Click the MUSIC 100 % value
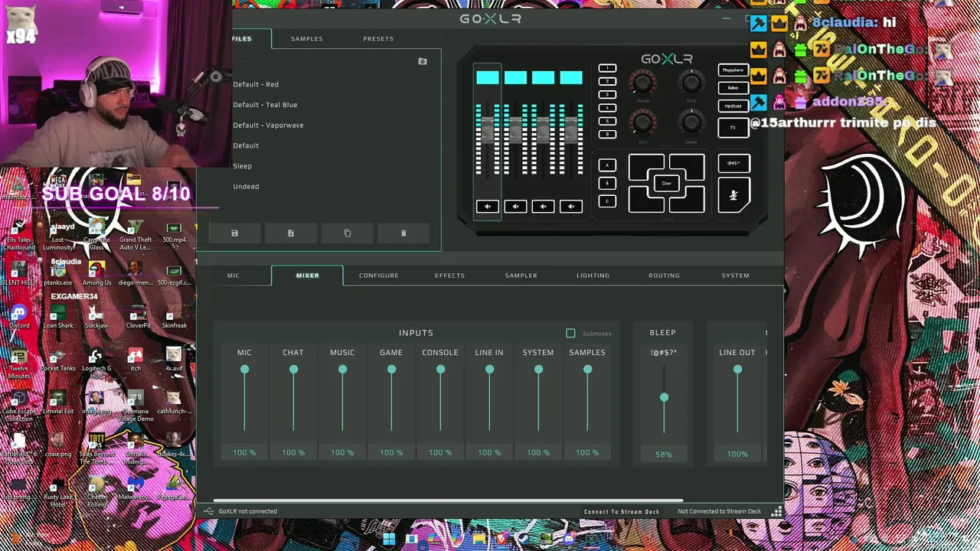 tap(342, 452)
